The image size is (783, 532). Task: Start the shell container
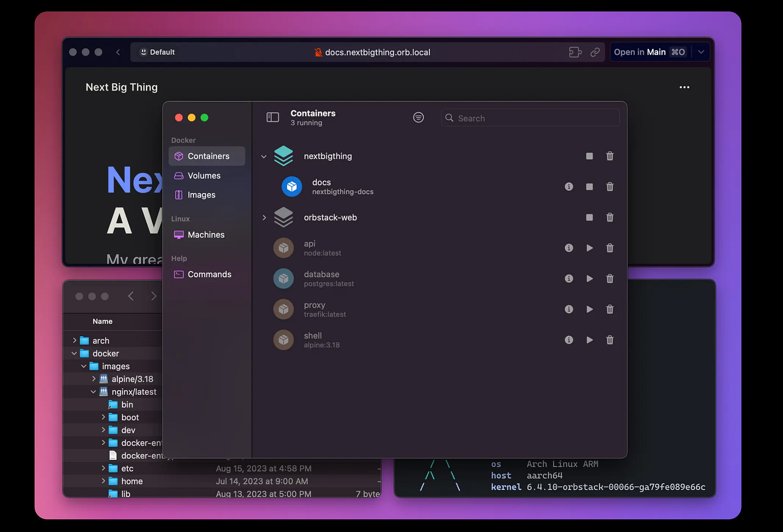coord(589,340)
